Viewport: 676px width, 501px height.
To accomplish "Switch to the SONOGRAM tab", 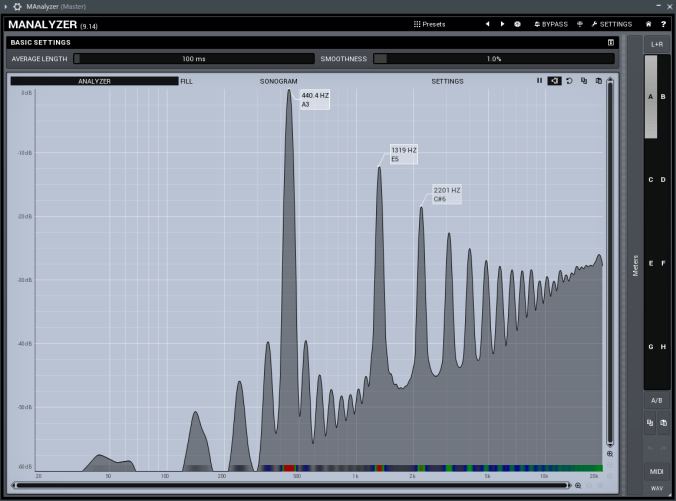I will (x=278, y=80).
